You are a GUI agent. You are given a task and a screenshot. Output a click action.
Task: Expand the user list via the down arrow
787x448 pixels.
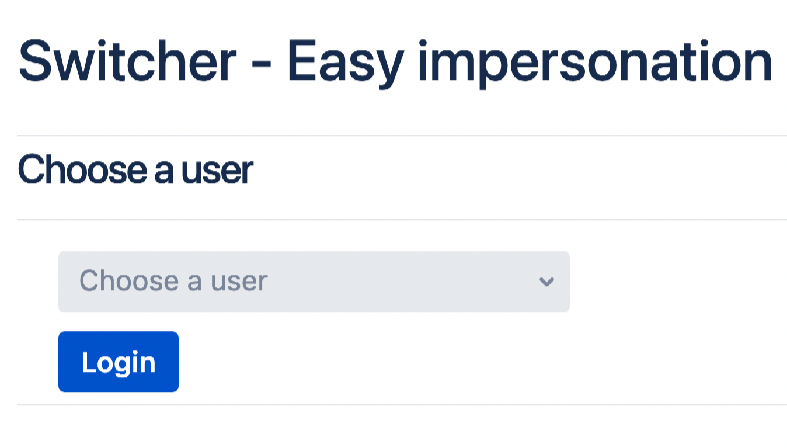[546, 282]
